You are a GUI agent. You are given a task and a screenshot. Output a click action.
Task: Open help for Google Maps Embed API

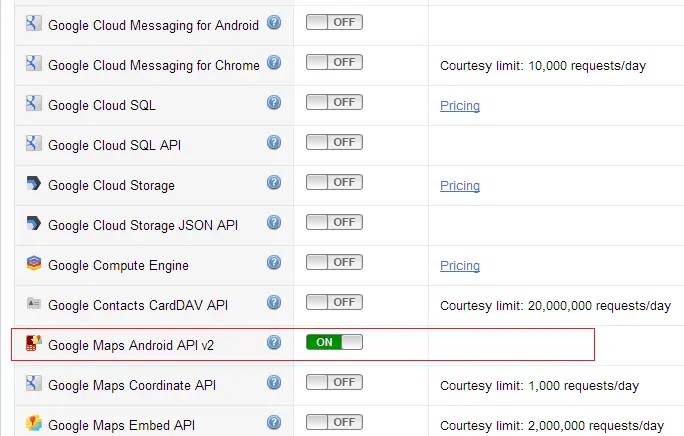pyautogui.click(x=274, y=422)
